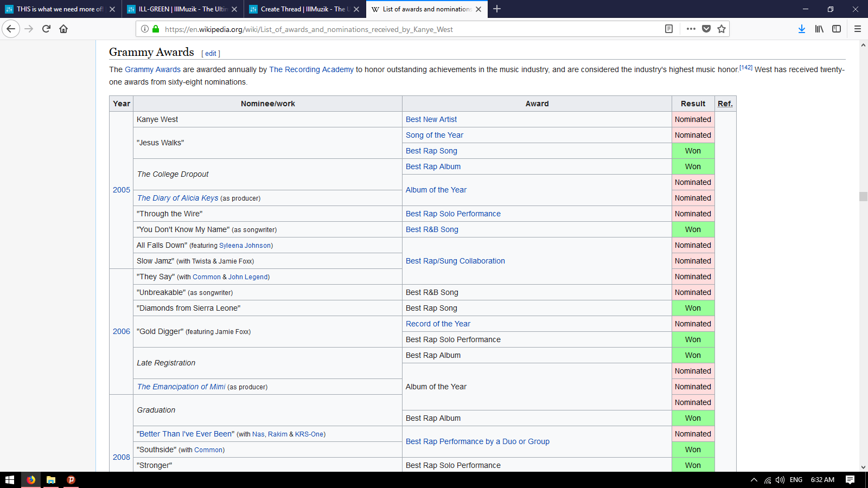Open the John Legend link

pyautogui.click(x=248, y=277)
